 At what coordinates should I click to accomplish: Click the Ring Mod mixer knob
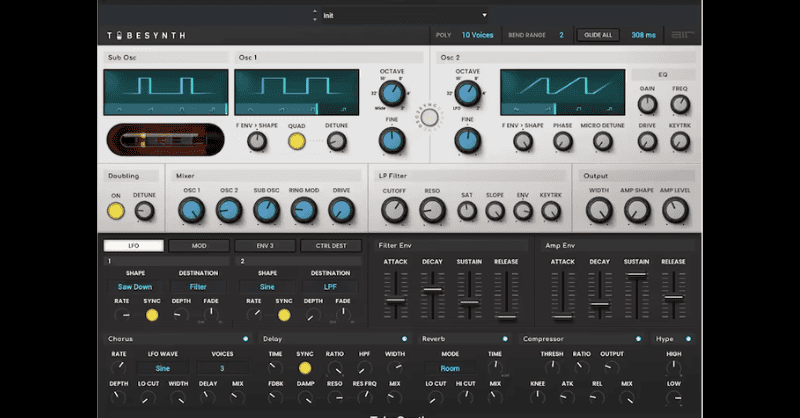tap(304, 210)
